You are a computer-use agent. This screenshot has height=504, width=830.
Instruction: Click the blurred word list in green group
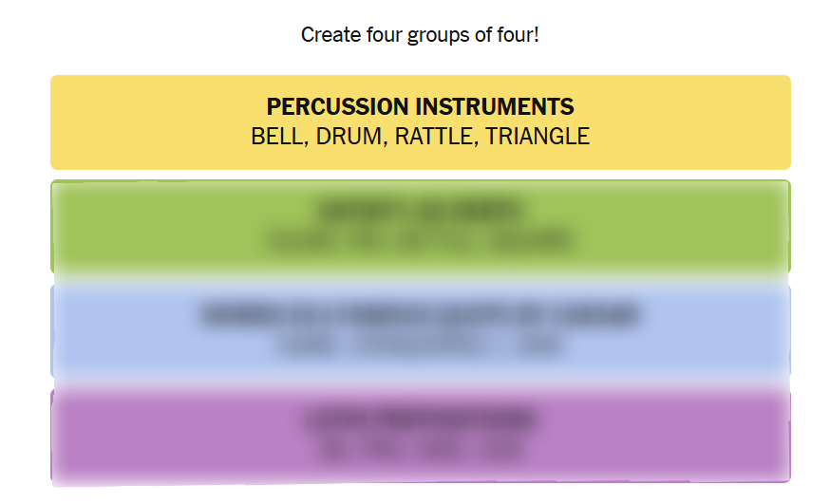point(420,241)
